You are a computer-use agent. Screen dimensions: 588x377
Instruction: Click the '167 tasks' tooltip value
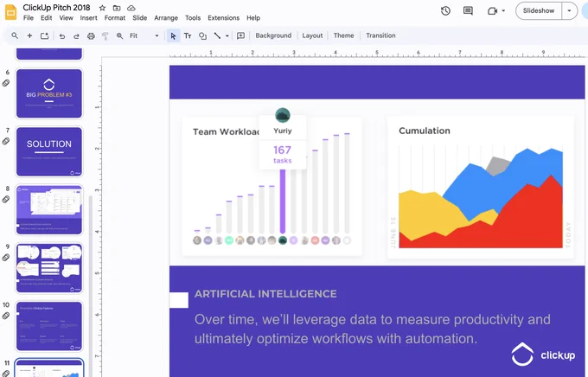[x=283, y=155]
